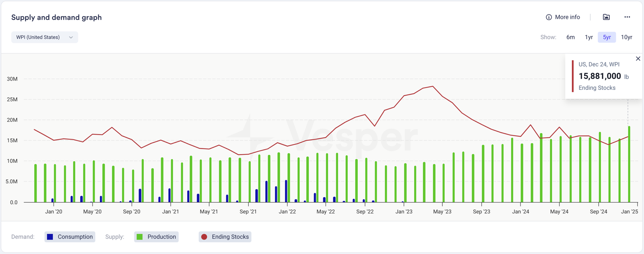Click the export chart image icon

point(606,17)
